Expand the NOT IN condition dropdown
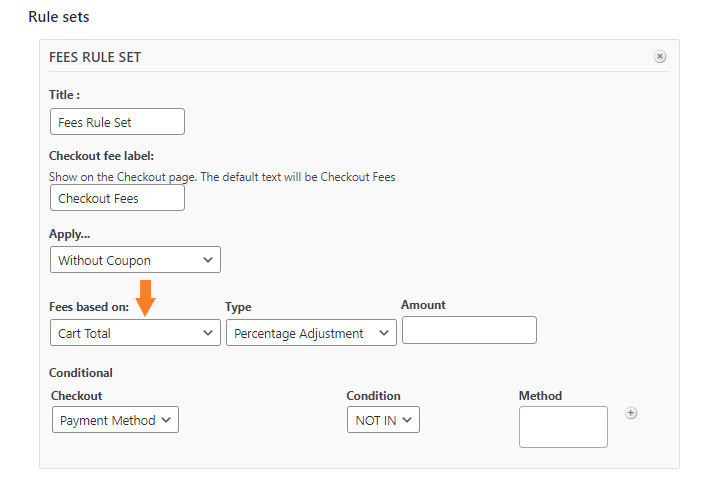The image size is (703, 482). tap(383, 420)
